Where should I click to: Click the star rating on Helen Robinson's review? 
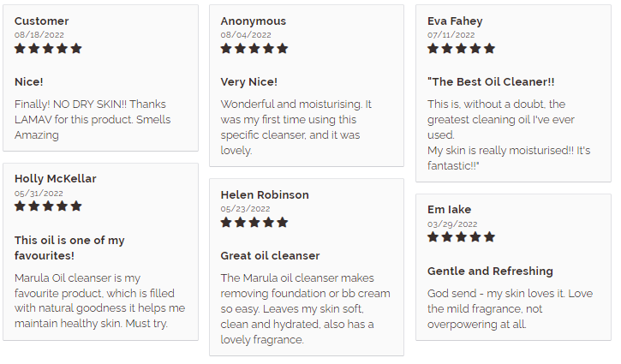254,222
